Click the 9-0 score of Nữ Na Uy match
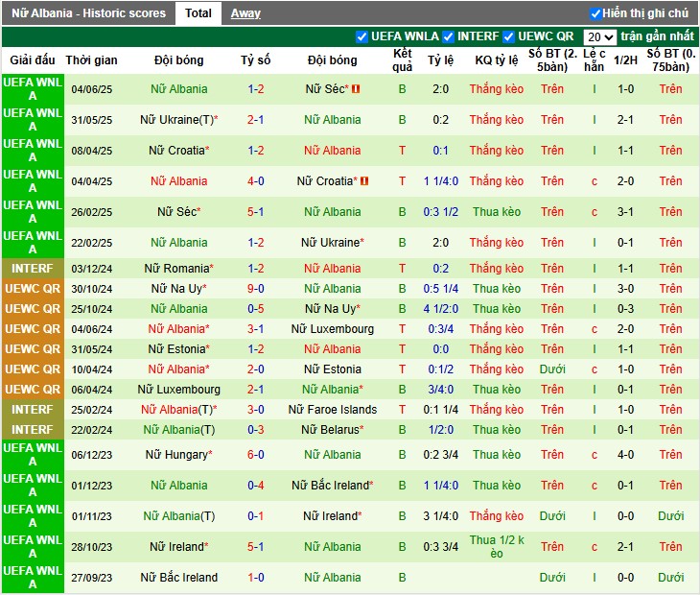 [255, 289]
